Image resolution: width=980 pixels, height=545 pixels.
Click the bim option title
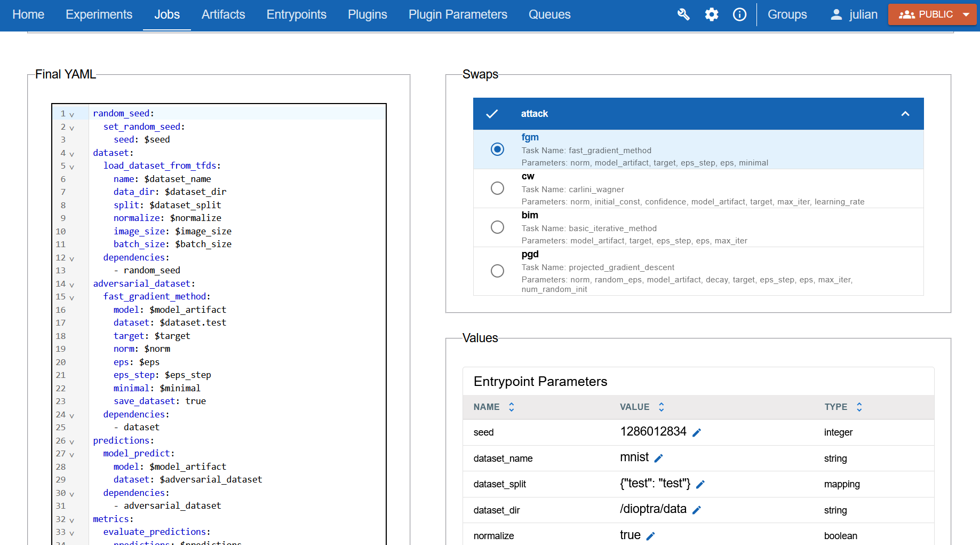(x=530, y=215)
